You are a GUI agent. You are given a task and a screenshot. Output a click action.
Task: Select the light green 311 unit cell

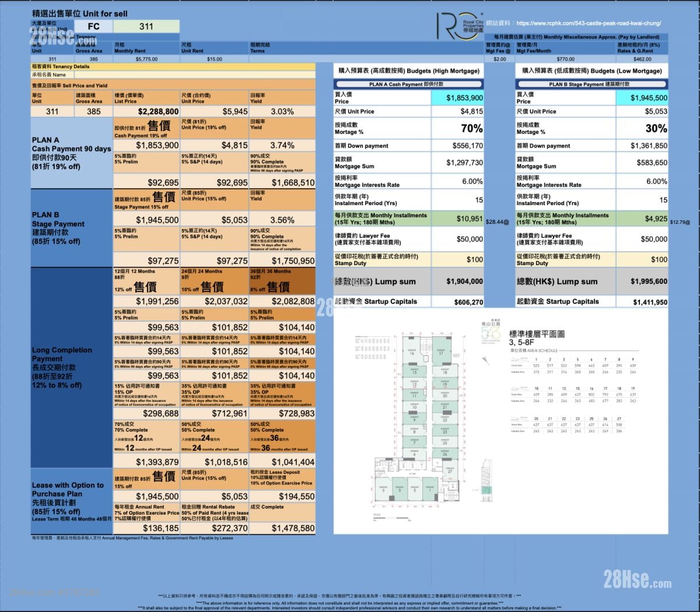tap(146, 26)
